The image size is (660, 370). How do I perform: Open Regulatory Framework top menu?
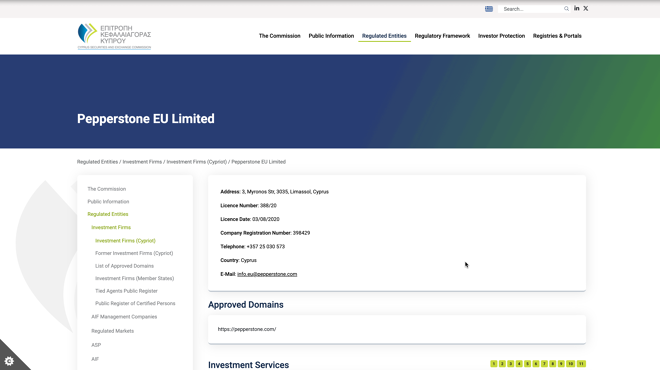(442, 36)
